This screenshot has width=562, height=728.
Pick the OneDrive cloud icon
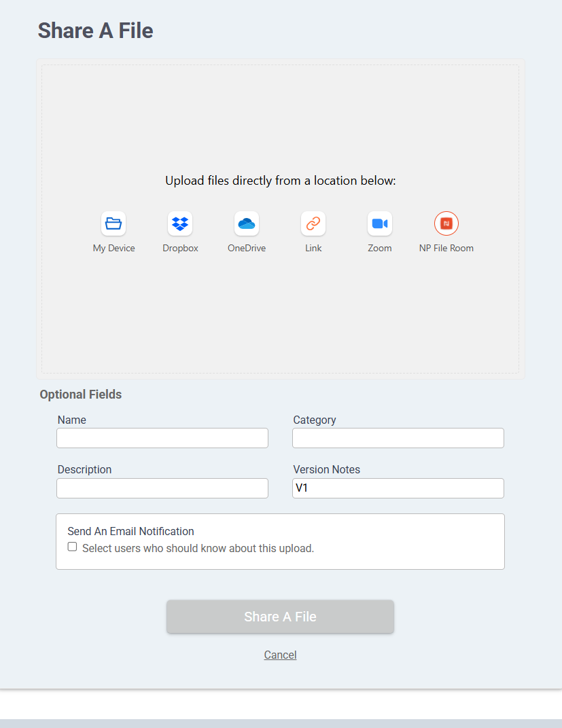pyautogui.click(x=247, y=223)
